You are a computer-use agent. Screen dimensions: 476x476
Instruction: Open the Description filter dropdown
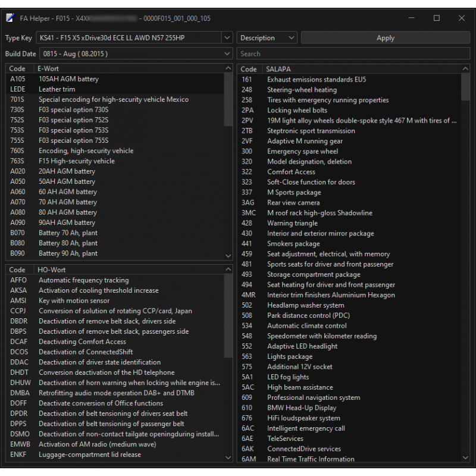pos(267,38)
